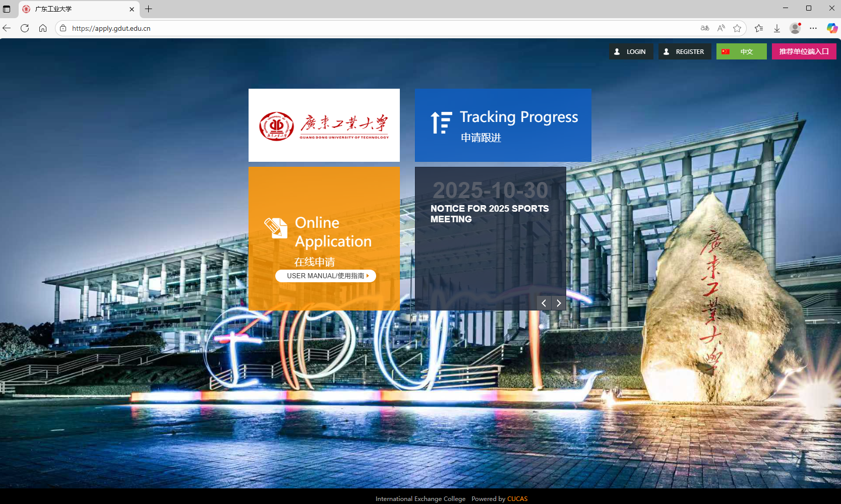Open USER MANUAL guide link
Screen dimensions: 841x504
[326, 276]
